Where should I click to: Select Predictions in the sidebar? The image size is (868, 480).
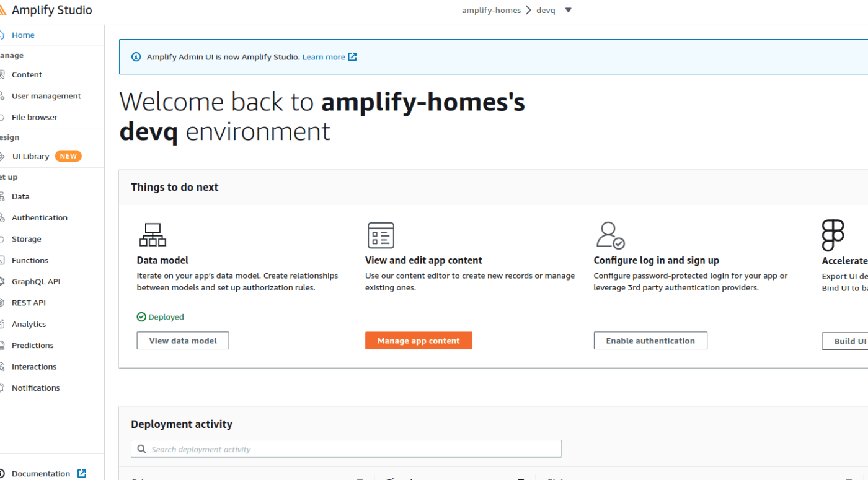tap(32, 346)
